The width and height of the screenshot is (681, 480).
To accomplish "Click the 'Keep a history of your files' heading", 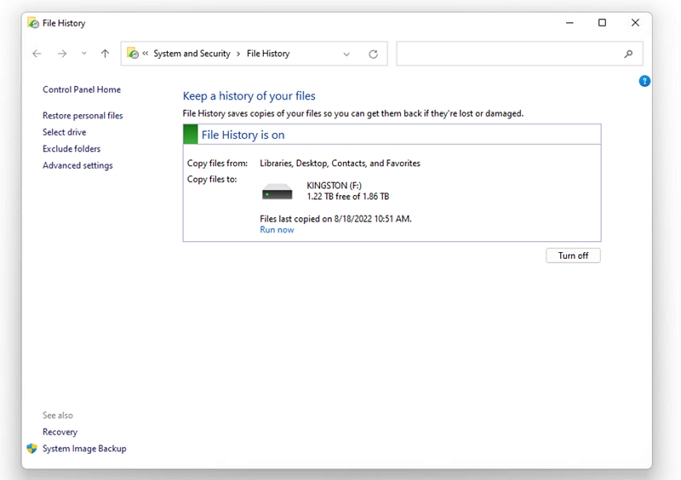I will (x=249, y=96).
